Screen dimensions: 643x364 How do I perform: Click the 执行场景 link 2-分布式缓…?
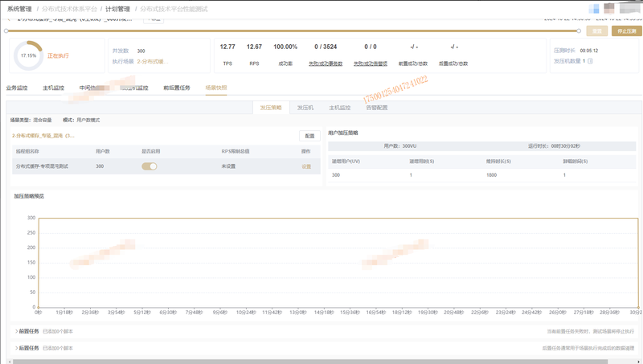[x=153, y=62]
